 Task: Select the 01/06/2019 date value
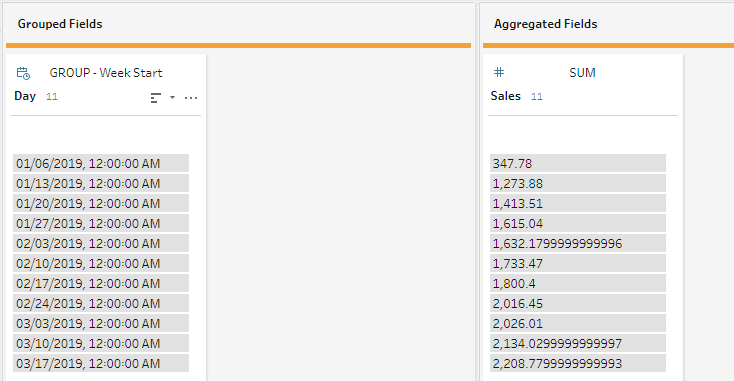101,163
